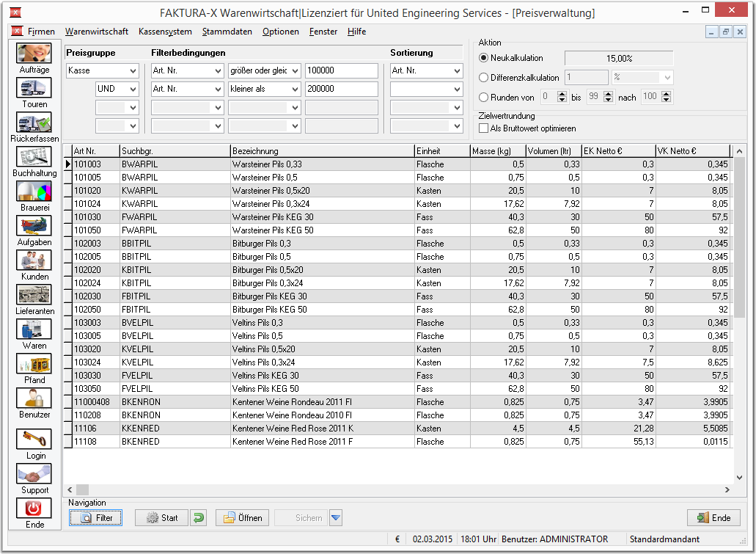Image resolution: width=756 pixels, height=554 pixels.
Task: Click the Standardmandant status bar entry
Action: 664,539
